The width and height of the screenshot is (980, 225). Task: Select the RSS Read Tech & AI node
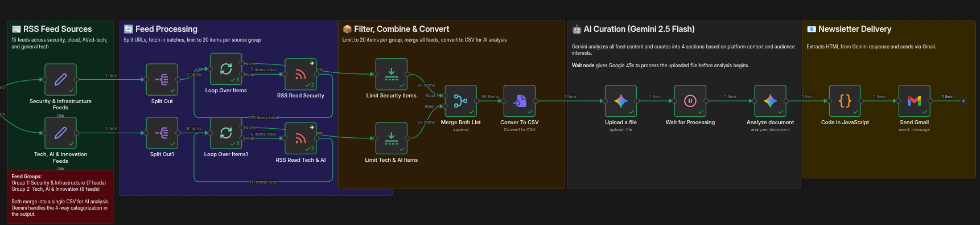coord(300,138)
